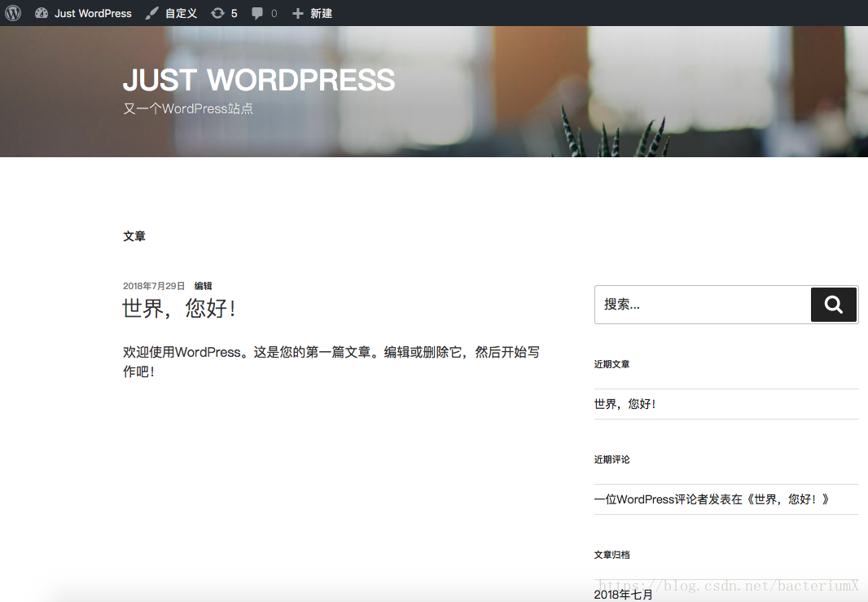Click the 文章 page heading
Screen dimensions: 868x602
pos(134,236)
